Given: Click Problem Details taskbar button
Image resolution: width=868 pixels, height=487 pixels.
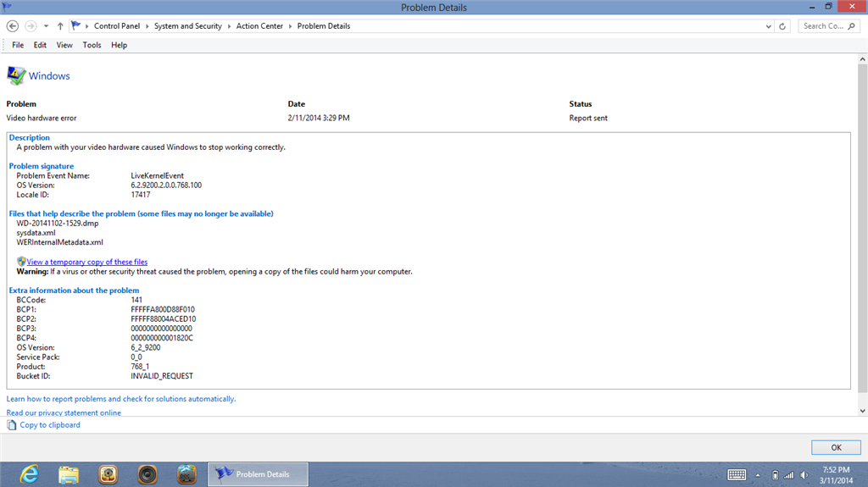Looking at the screenshot, I should (258, 474).
